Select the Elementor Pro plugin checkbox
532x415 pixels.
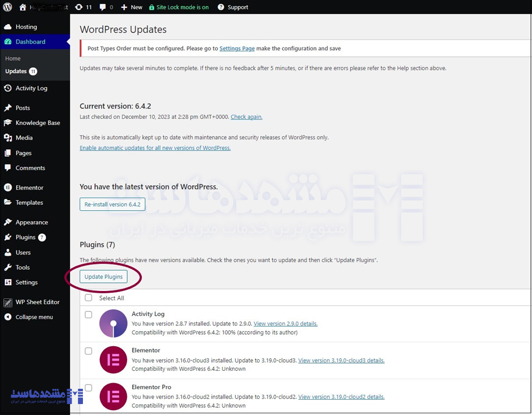pos(88,388)
